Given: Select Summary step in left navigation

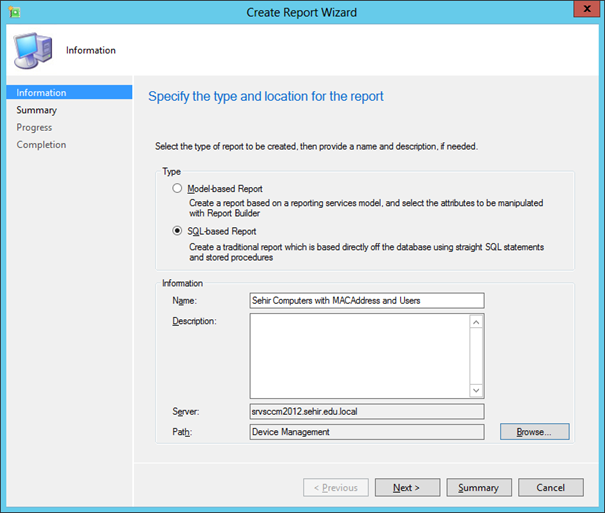Looking at the screenshot, I should (37, 110).
